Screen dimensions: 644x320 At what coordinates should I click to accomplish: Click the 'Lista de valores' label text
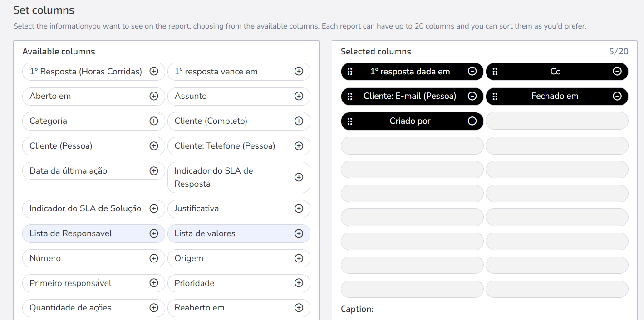205,233
